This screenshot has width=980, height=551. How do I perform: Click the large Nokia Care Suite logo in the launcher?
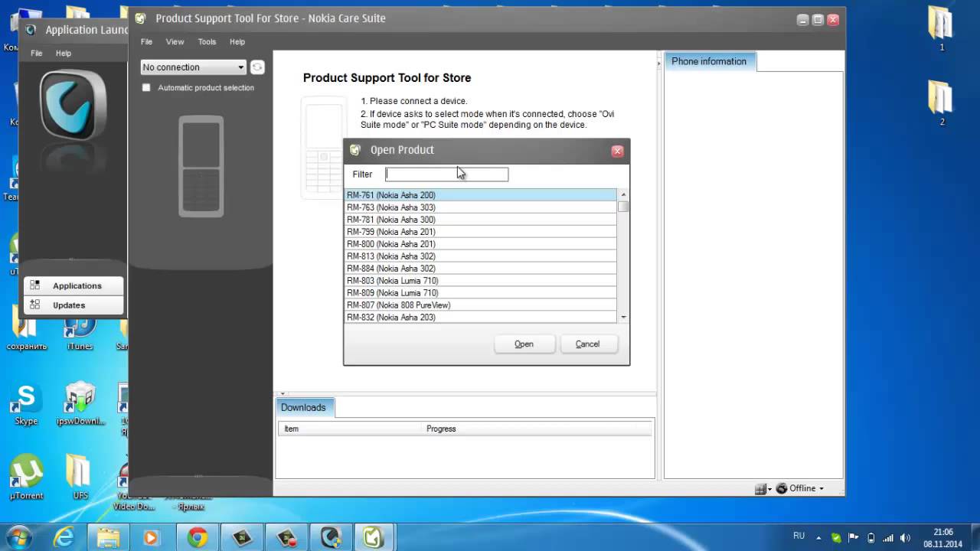(x=73, y=105)
